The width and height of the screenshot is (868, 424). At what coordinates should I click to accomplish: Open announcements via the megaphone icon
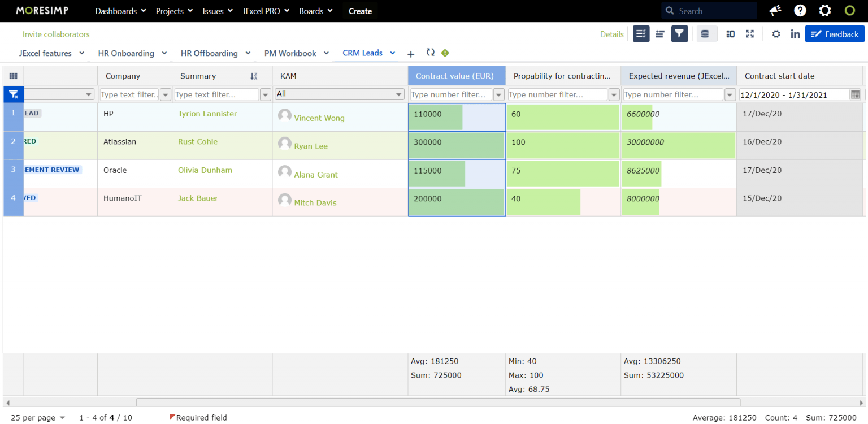(775, 11)
